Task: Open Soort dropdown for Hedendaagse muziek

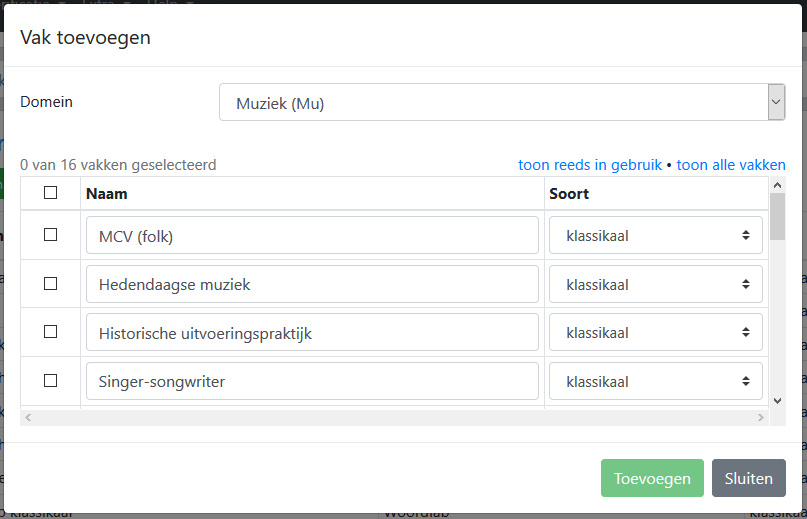Action: click(x=656, y=284)
